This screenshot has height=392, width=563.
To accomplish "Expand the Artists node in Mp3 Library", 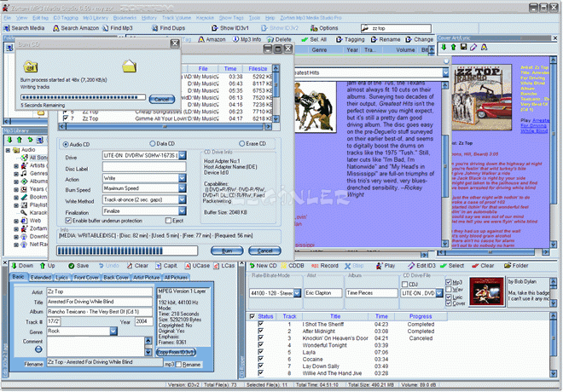I will click(x=16, y=165).
